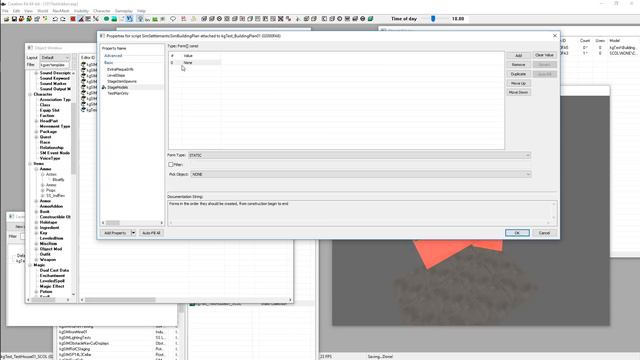The image size is (640, 360).
Task: Click the Time of day slider handle
Action: (x=433, y=19)
